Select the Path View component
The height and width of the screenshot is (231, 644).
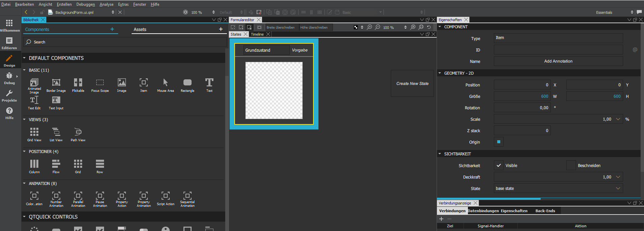(78, 135)
